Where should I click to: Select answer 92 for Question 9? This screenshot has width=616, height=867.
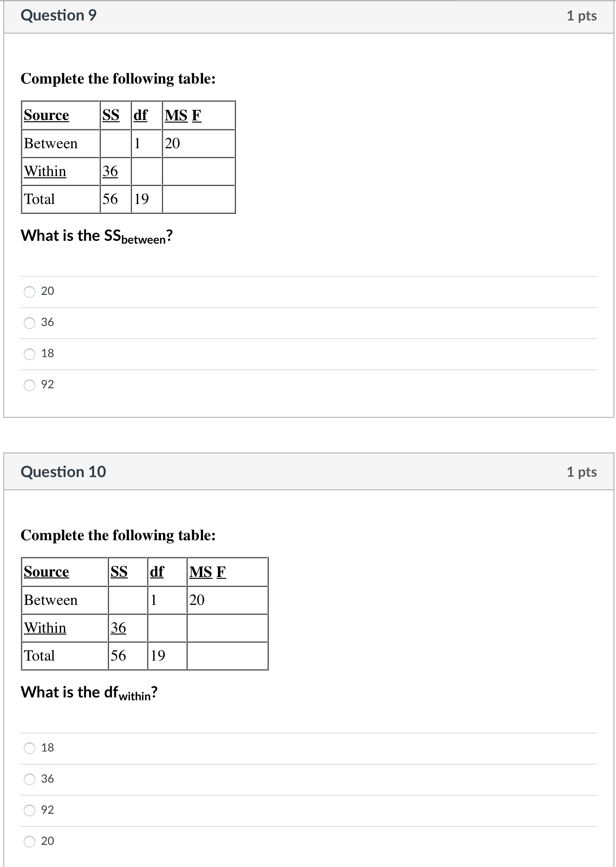point(29,385)
